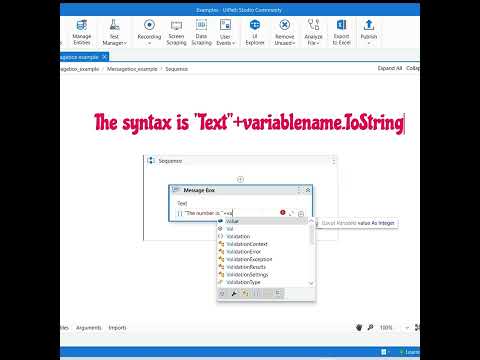The width and height of the screenshot is (480, 360).
Task: Activate the pan hand tool
Action: pyautogui.click(x=359, y=328)
